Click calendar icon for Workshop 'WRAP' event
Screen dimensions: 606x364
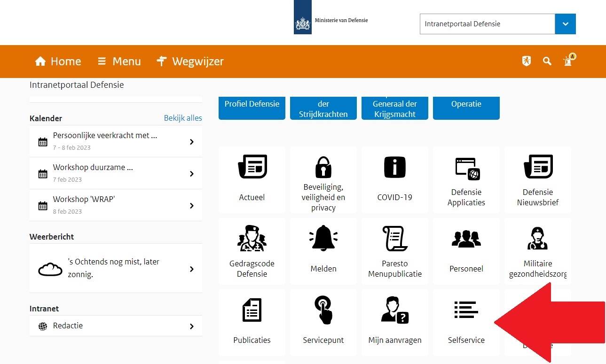click(43, 206)
